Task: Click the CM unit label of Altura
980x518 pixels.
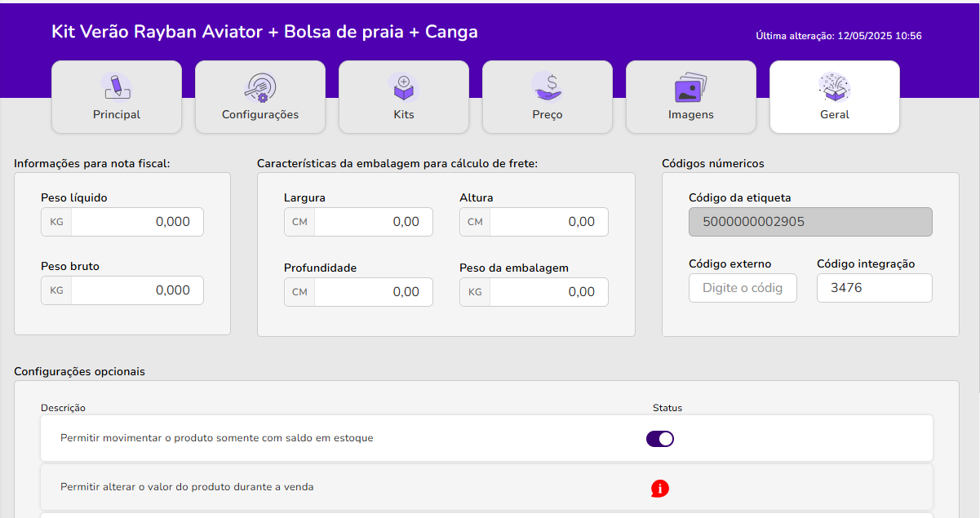Action: [475, 222]
